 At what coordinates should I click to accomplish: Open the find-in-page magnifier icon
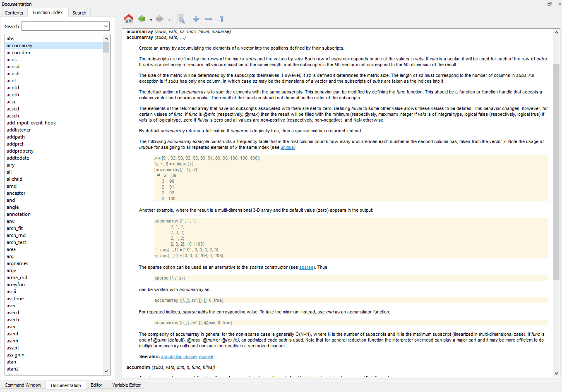(180, 19)
